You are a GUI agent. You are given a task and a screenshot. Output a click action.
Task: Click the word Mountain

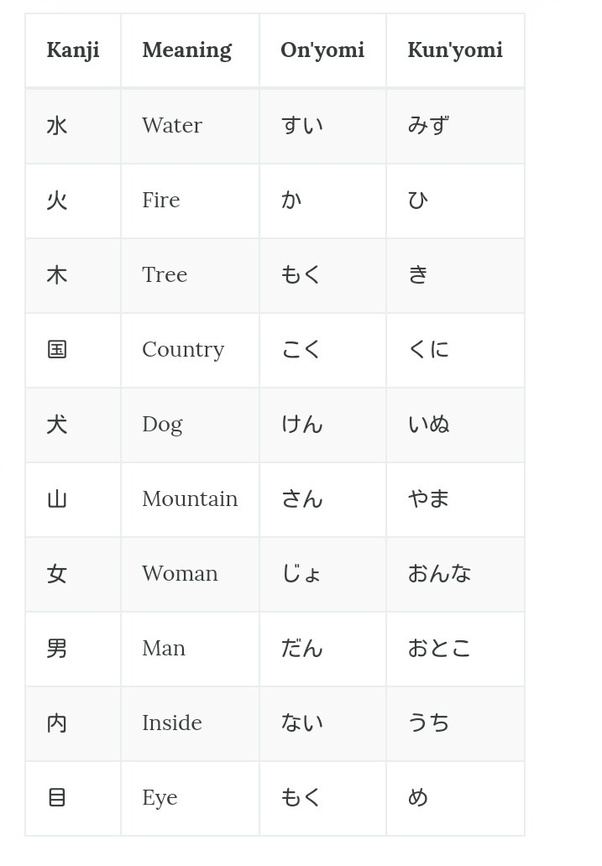tap(190, 499)
